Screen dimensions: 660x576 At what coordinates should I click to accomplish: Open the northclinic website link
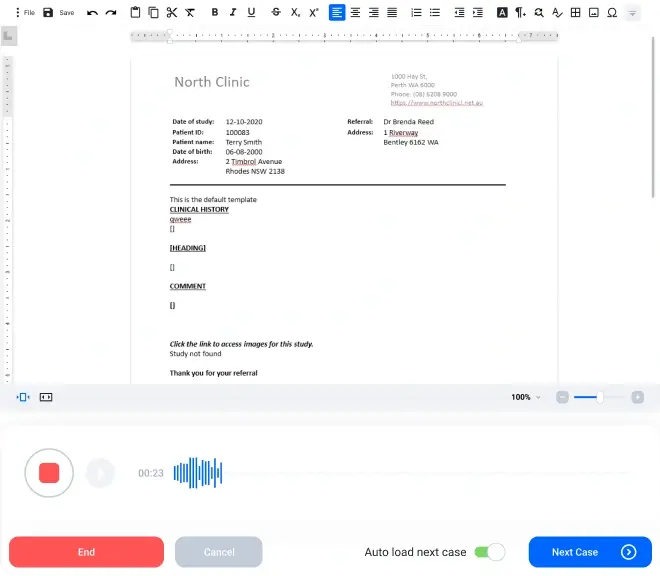(436, 102)
